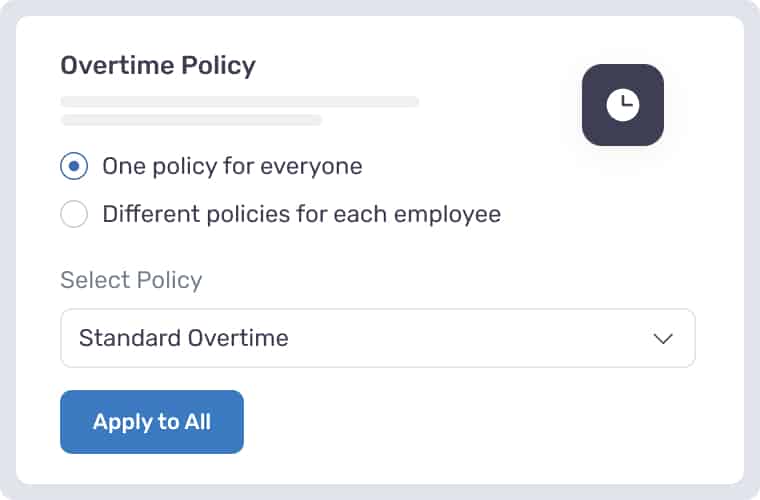Click the dark rounded tile behind the clock
Viewport: 760px width, 500px height.
tap(623, 105)
